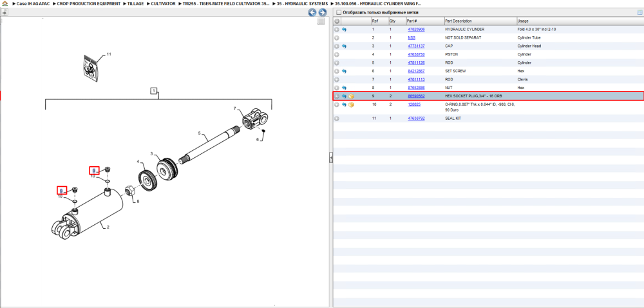
Task: Select callout 11 on the seal kit drawing
Action: (109, 54)
